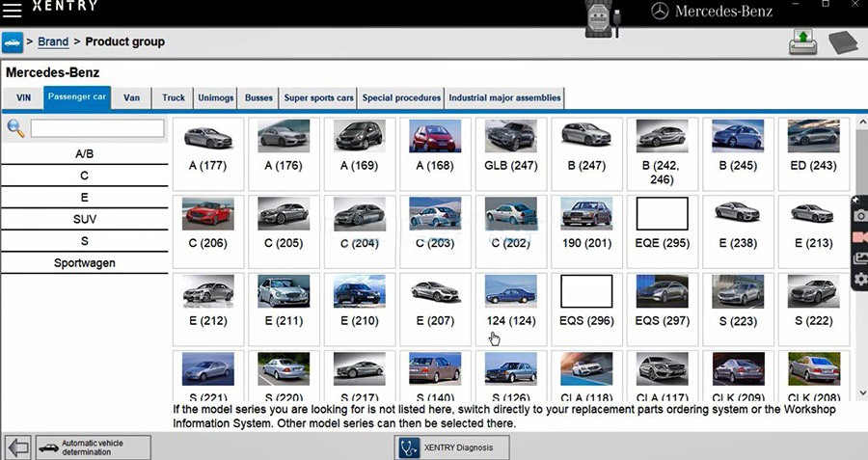This screenshot has width=868, height=460.
Task: Click the print icon in top bar
Action: 802,41
